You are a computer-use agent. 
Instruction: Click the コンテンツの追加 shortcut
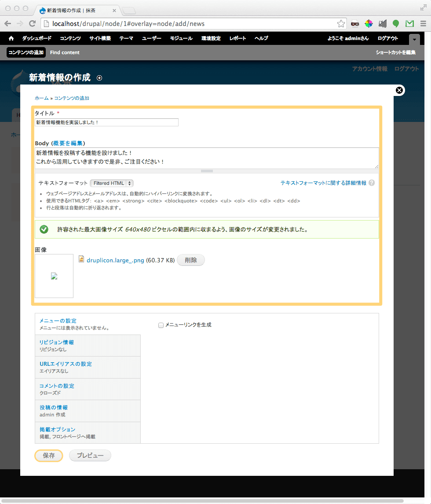tap(26, 52)
